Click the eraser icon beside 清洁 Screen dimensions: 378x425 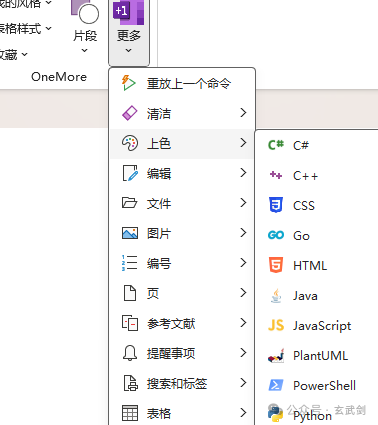pos(129,113)
